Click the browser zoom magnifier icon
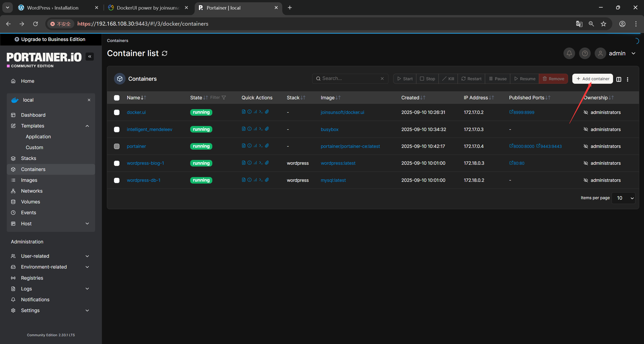The height and width of the screenshot is (344, 644). pos(591,24)
